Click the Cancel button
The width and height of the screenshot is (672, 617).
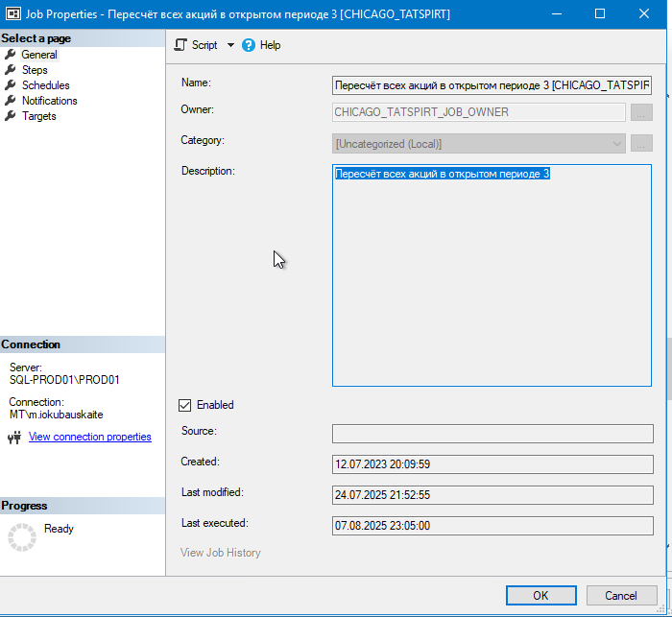pyautogui.click(x=621, y=596)
